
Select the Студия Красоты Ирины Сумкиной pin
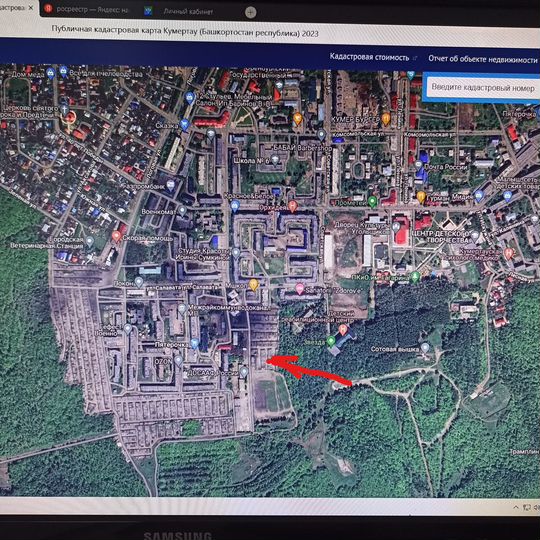click(236, 253)
